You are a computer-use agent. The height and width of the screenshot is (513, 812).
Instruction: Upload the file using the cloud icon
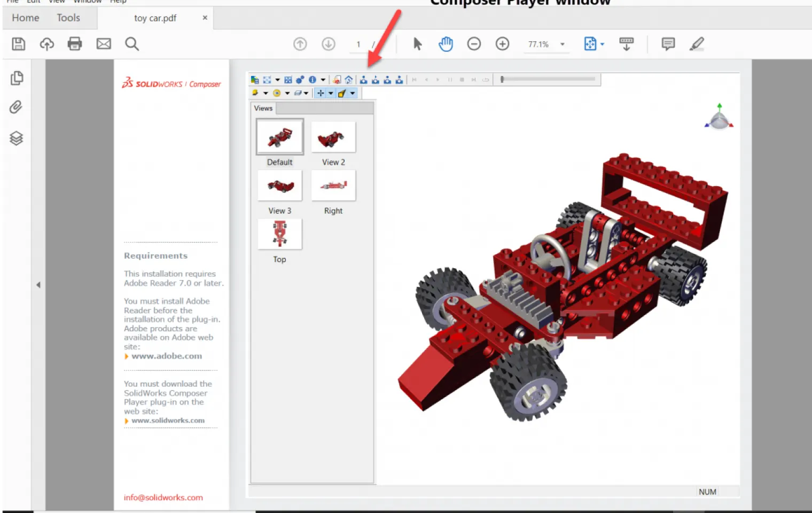click(x=47, y=44)
